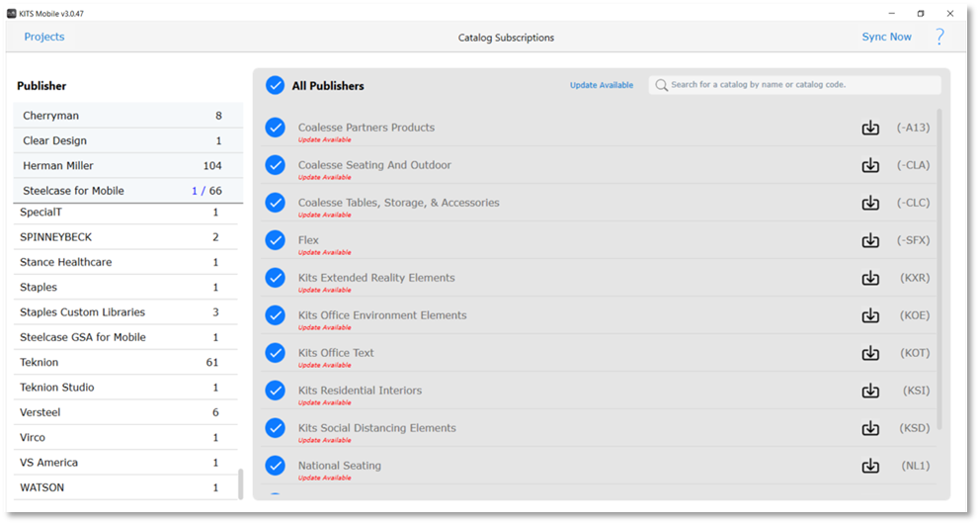Uncheck National Seating subscription

[275, 466]
